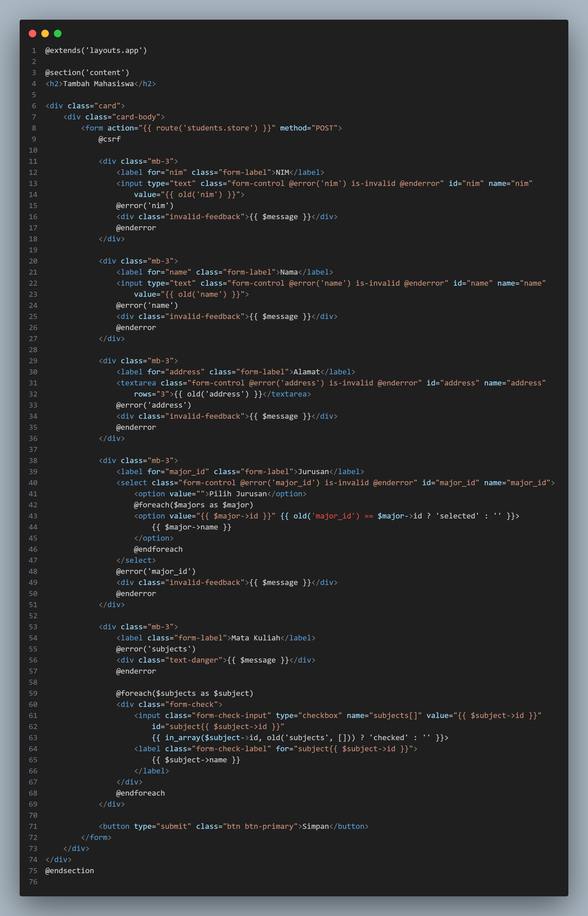Image resolution: width=588 pixels, height=916 pixels.
Task: Click the 'Simpan' button text
Action: pyautogui.click(x=315, y=826)
